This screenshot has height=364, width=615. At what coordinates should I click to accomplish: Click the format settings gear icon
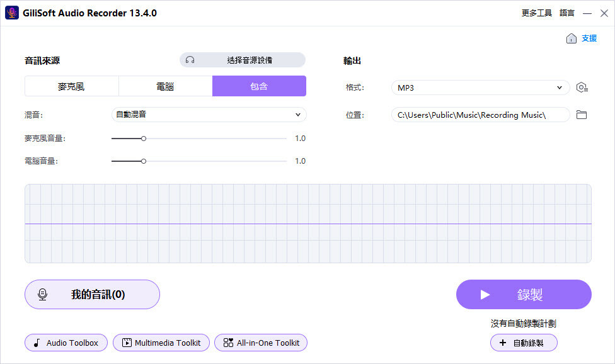coord(582,88)
